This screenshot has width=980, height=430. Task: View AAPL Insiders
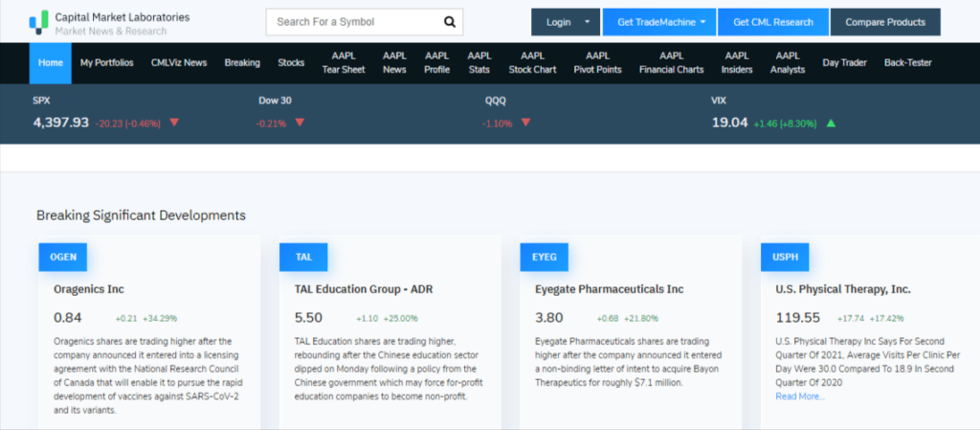point(737,62)
